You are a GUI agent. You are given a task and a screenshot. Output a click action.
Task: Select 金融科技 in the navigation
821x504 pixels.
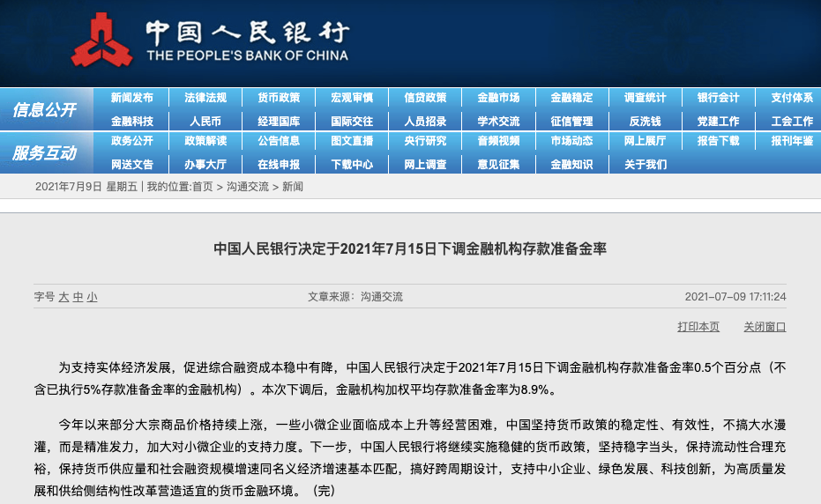132,122
